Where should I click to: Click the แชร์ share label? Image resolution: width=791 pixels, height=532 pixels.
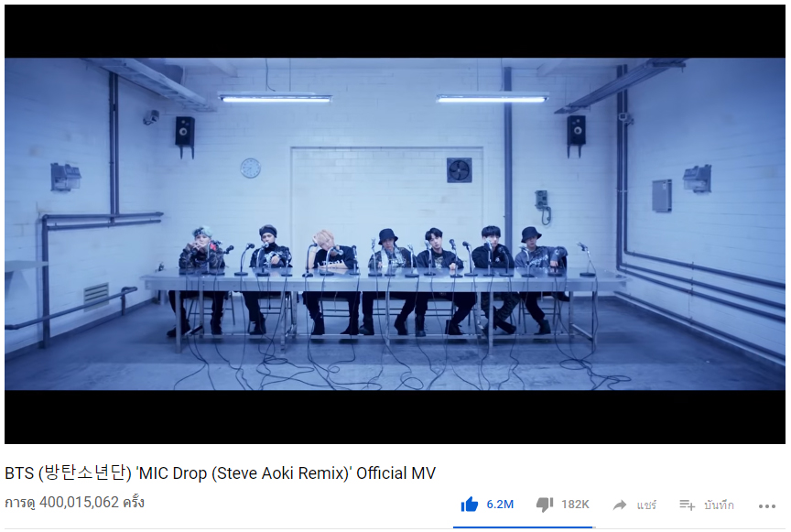(646, 505)
